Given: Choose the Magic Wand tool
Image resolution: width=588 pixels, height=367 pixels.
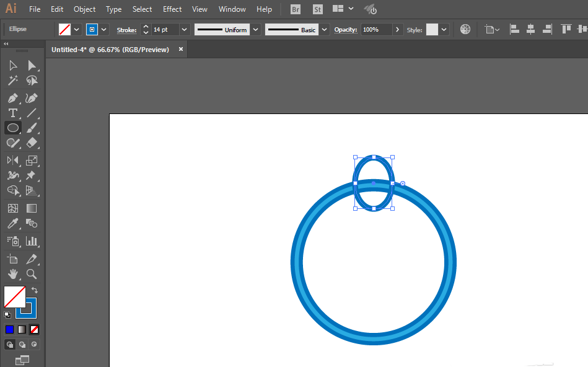Looking at the screenshot, I should pos(13,81).
